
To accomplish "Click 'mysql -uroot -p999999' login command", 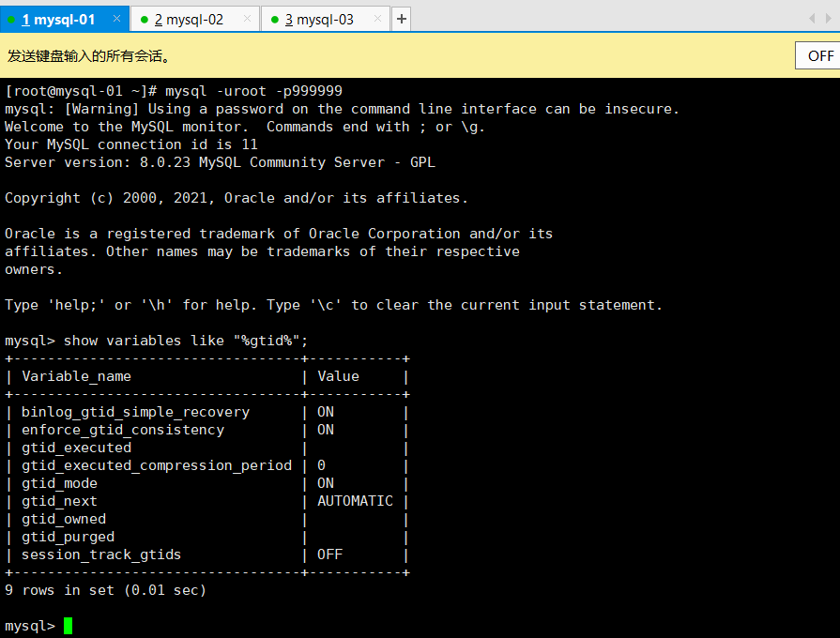I will click(253, 91).
